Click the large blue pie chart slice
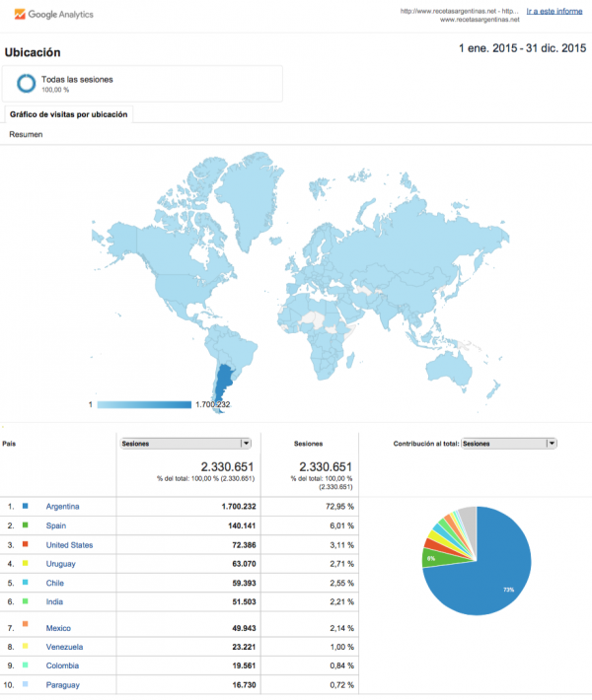 (x=493, y=582)
